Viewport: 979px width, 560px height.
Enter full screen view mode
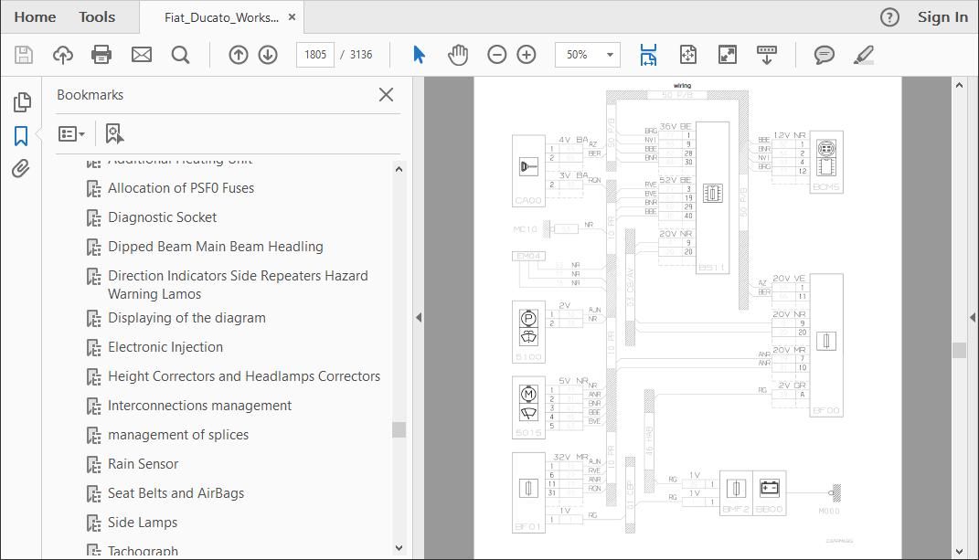728,55
